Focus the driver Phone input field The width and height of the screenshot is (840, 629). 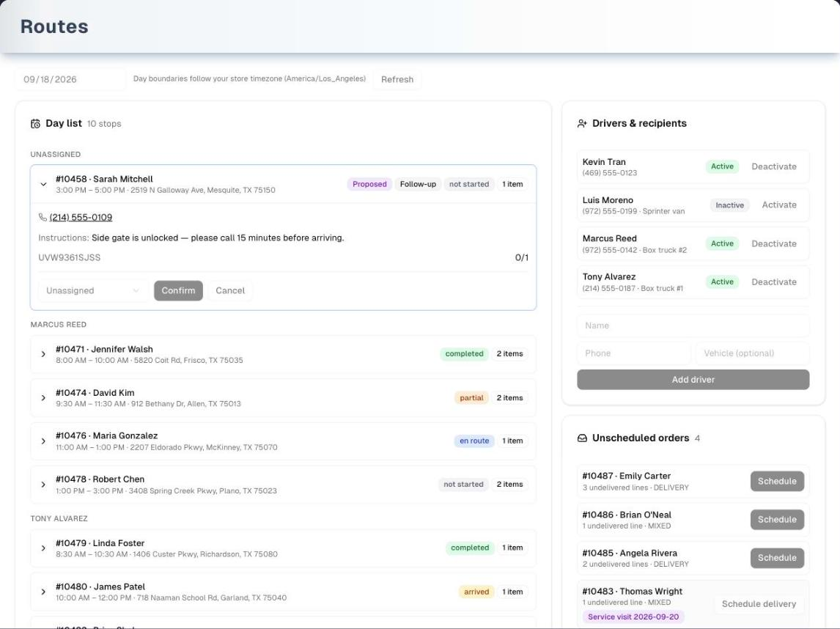pyautogui.click(x=634, y=353)
